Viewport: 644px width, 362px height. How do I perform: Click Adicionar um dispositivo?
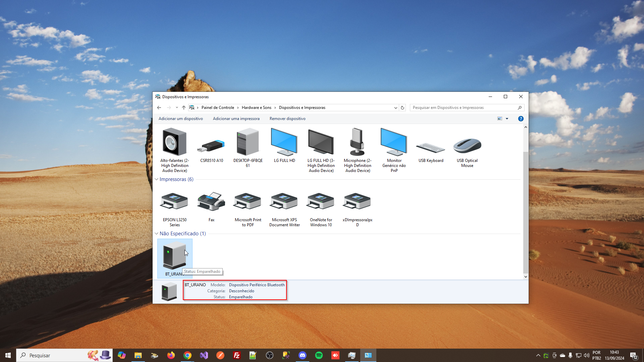[x=180, y=119]
